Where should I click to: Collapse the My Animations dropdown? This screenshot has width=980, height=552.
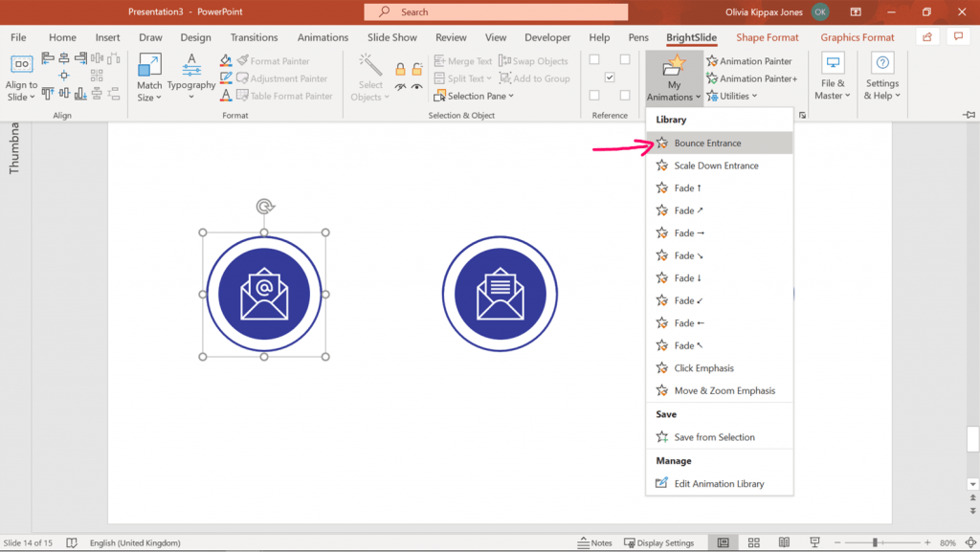(x=674, y=78)
